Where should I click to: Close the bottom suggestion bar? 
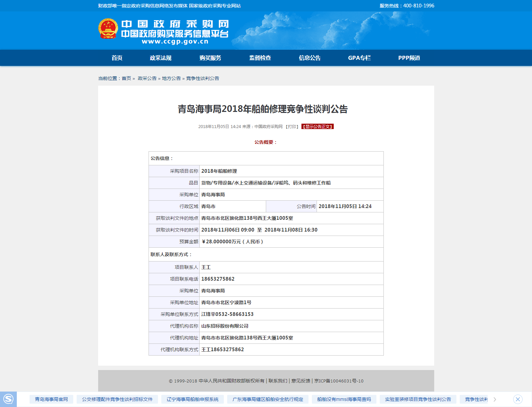tap(518, 399)
